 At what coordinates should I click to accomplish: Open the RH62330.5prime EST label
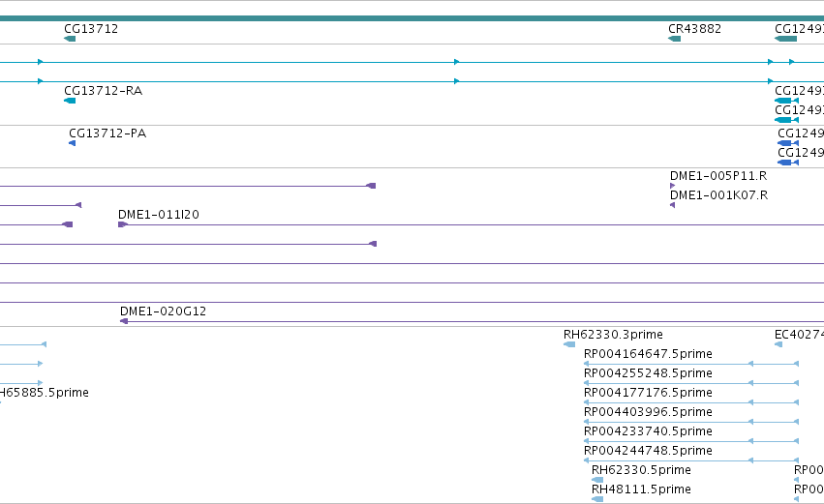click(641, 470)
